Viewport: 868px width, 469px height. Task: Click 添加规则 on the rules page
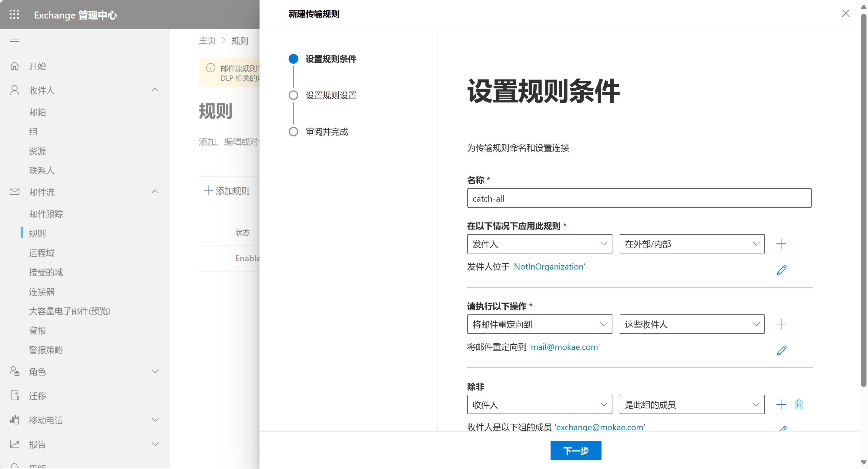(227, 191)
